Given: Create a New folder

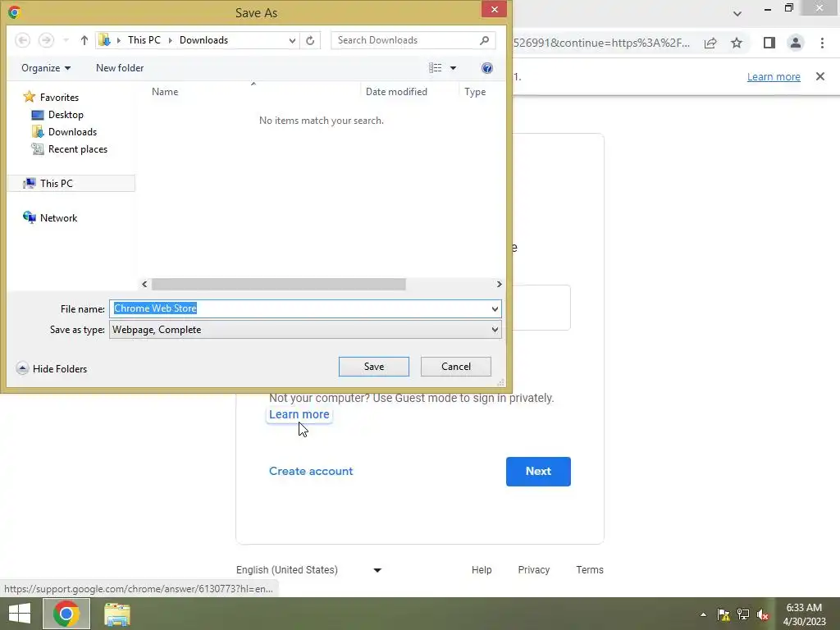Looking at the screenshot, I should pyautogui.click(x=120, y=68).
